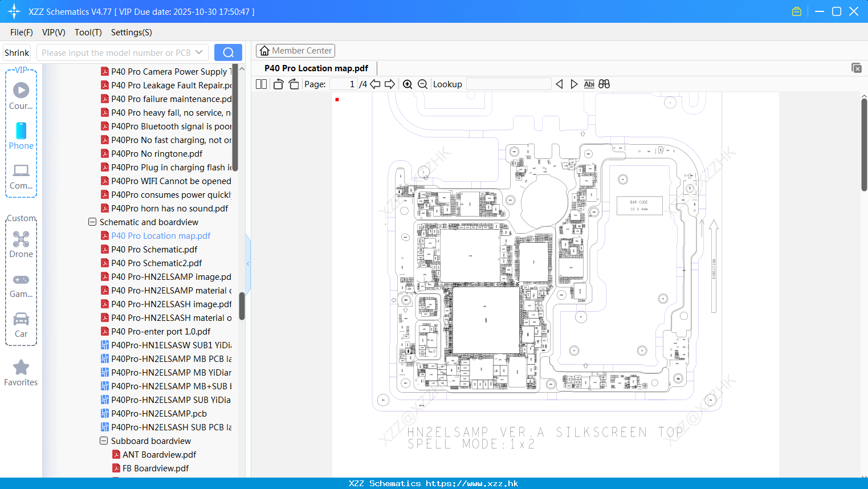
Task: Toggle the two-page layout view icon
Action: 261,84
